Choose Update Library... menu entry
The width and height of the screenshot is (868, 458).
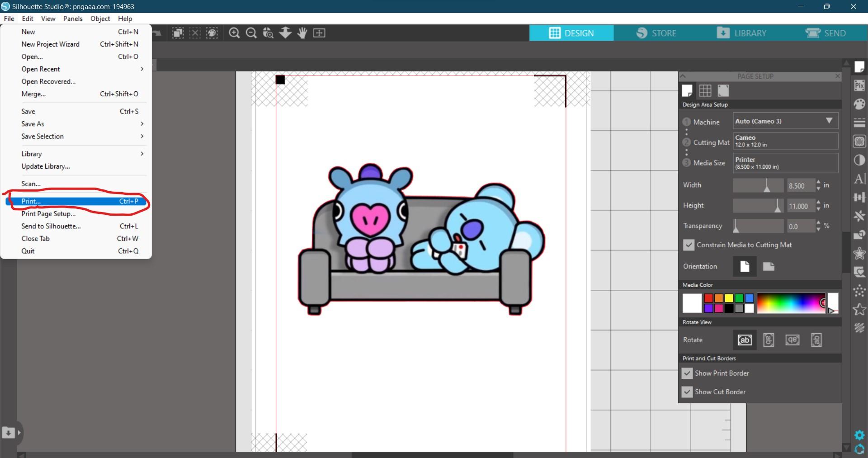coord(76,166)
